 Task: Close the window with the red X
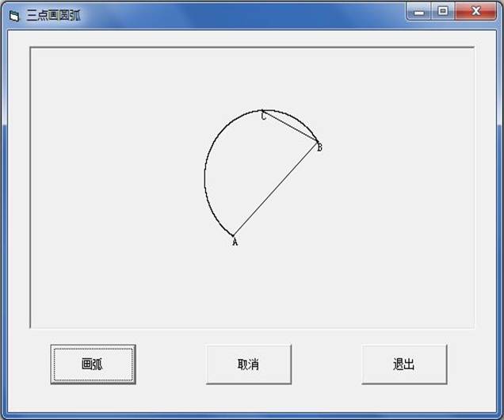click(x=475, y=11)
